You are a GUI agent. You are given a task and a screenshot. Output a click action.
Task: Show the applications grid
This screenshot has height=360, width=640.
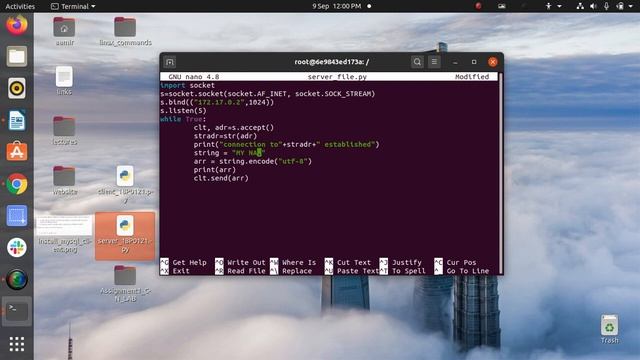(17, 344)
